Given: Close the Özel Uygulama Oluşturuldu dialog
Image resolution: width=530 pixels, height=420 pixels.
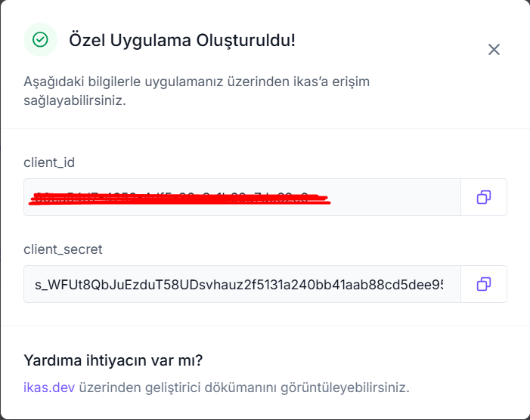Looking at the screenshot, I should click(494, 50).
